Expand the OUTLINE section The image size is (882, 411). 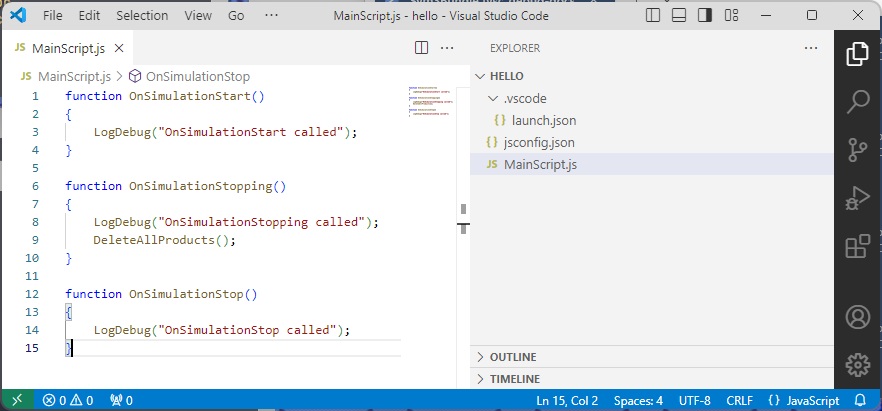coord(513,357)
